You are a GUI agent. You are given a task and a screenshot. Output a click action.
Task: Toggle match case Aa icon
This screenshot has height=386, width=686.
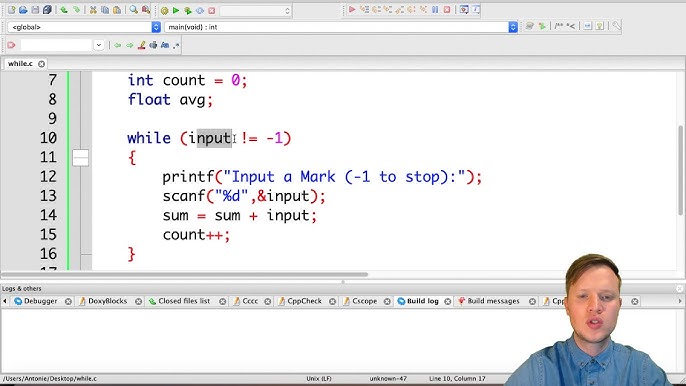[x=165, y=45]
